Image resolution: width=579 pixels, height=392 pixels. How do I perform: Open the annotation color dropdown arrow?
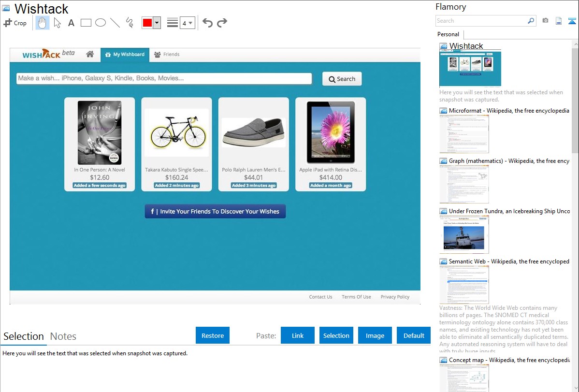[157, 23]
